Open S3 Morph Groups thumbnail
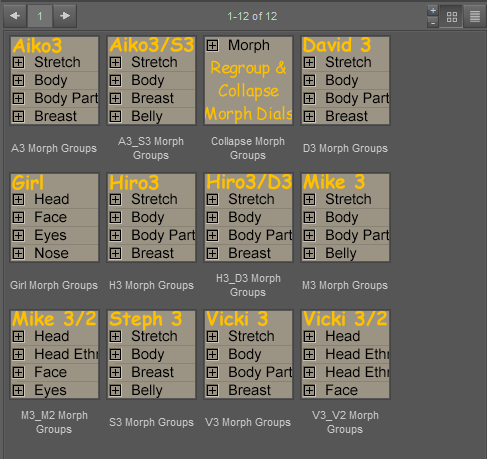 coord(151,354)
